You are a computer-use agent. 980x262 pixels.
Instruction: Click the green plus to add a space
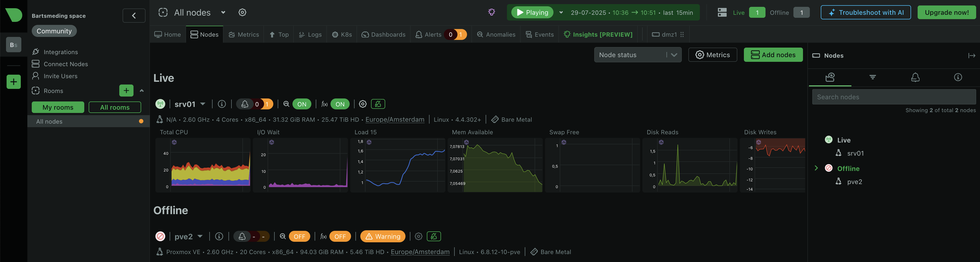click(x=14, y=82)
